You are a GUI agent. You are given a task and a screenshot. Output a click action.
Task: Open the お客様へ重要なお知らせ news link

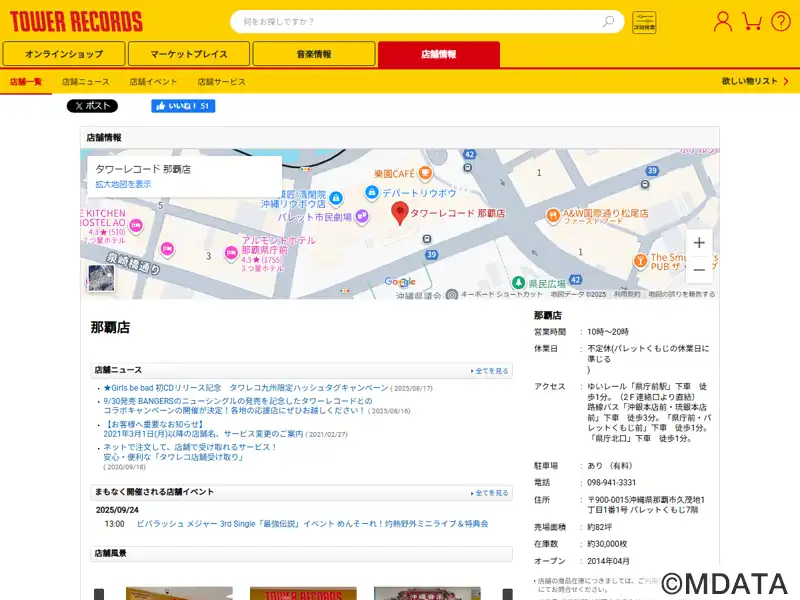point(203,429)
